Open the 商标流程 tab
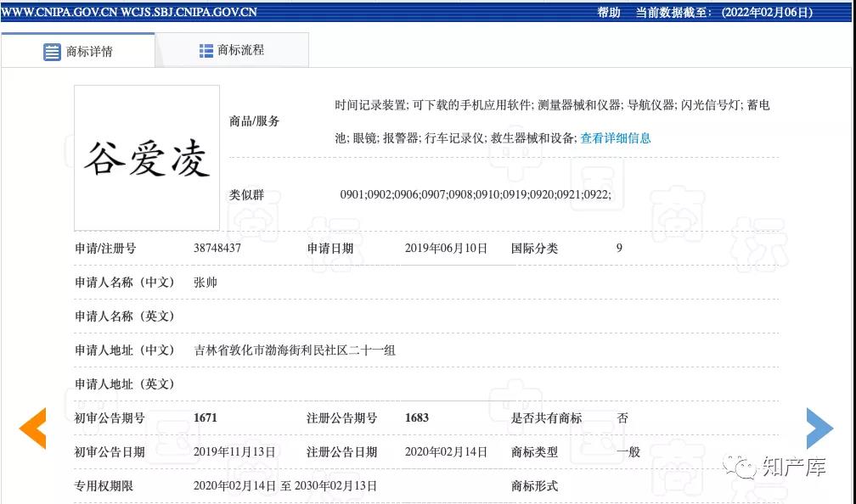Image resolution: width=856 pixels, height=504 pixels. [232, 50]
